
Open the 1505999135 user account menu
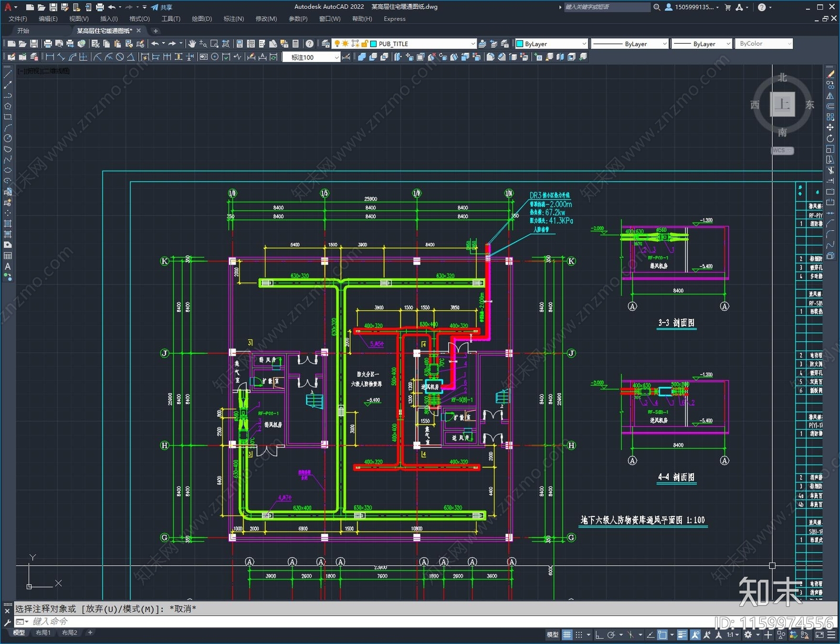(692, 7)
